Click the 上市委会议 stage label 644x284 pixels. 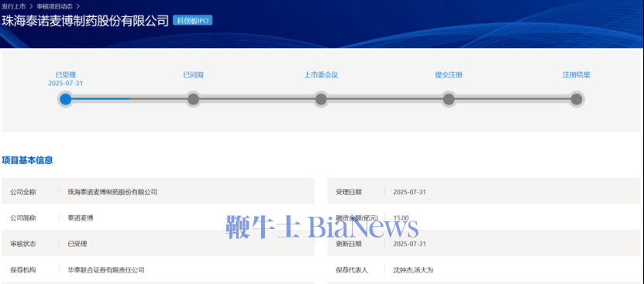pos(321,75)
